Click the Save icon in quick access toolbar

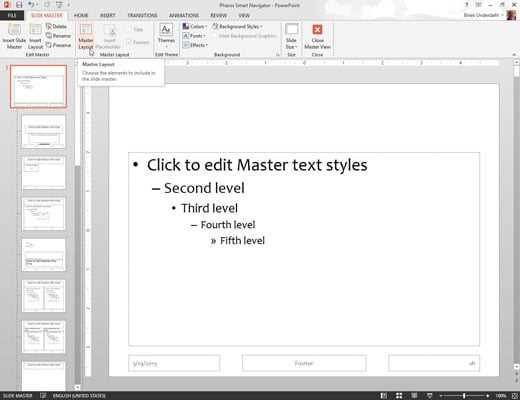pyautogui.click(x=19, y=5)
